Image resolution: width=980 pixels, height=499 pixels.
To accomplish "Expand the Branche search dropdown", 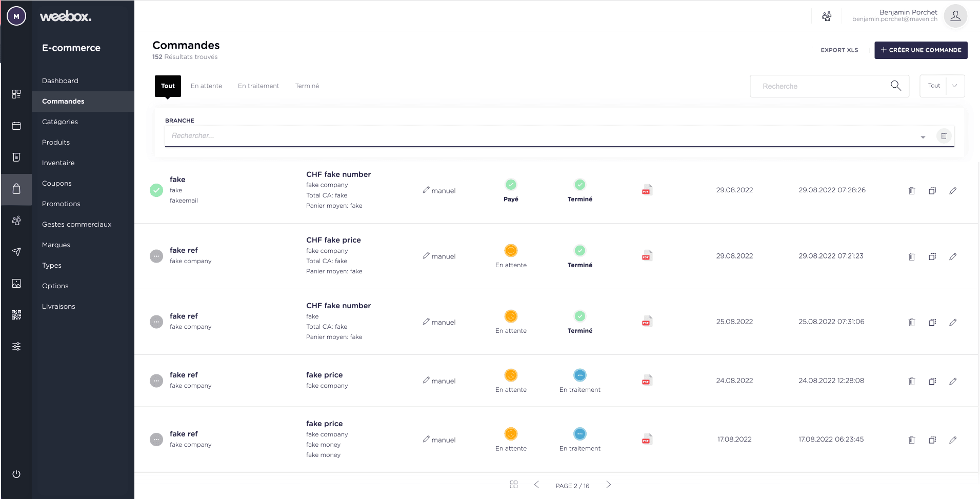I will pos(923,136).
